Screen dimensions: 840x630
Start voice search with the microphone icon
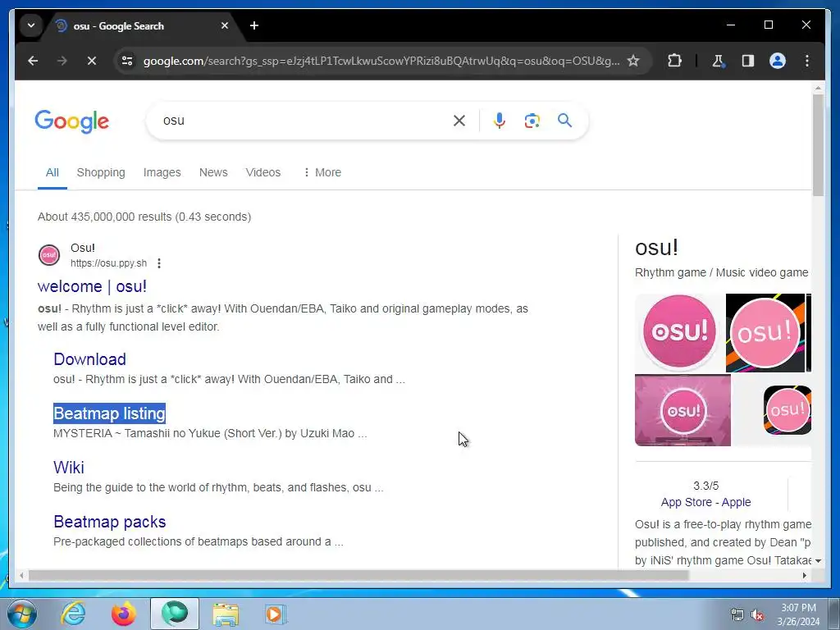(x=500, y=121)
